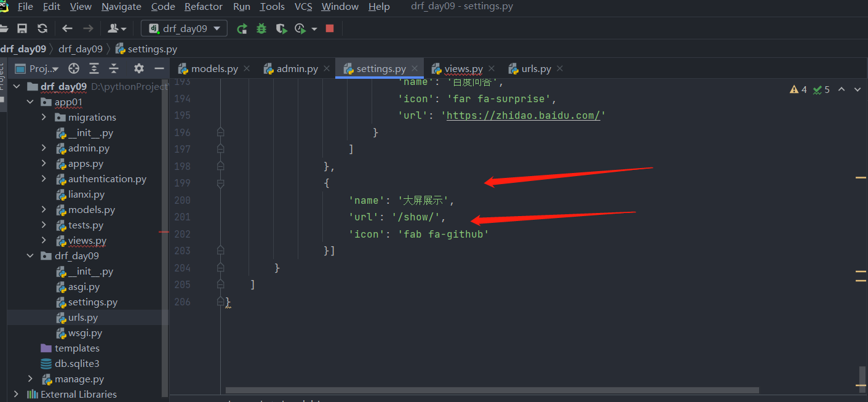Click the settings.py breadcrumb in navigation bar
Viewport: 868px width, 402px height.
pyautogui.click(x=146, y=49)
